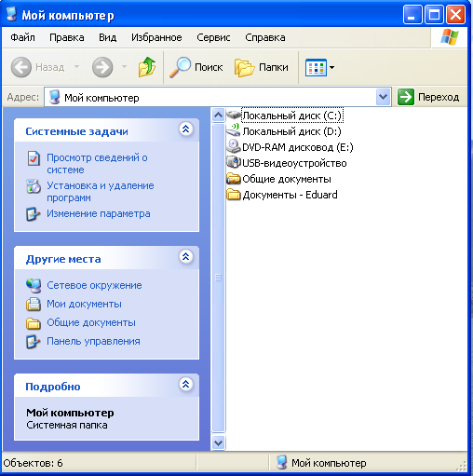Open Установка и удаление программ link
The image size is (473, 476).
[101, 192]
